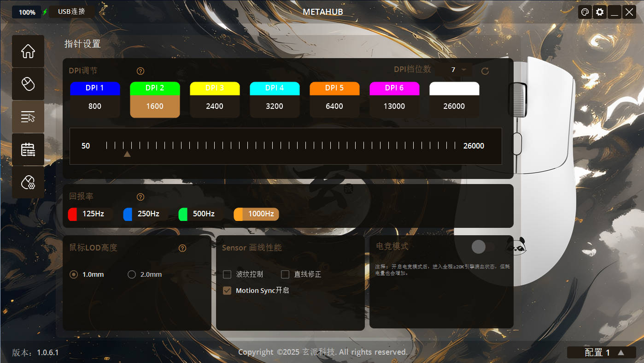Click the help icon next to DPI调节

141,71
